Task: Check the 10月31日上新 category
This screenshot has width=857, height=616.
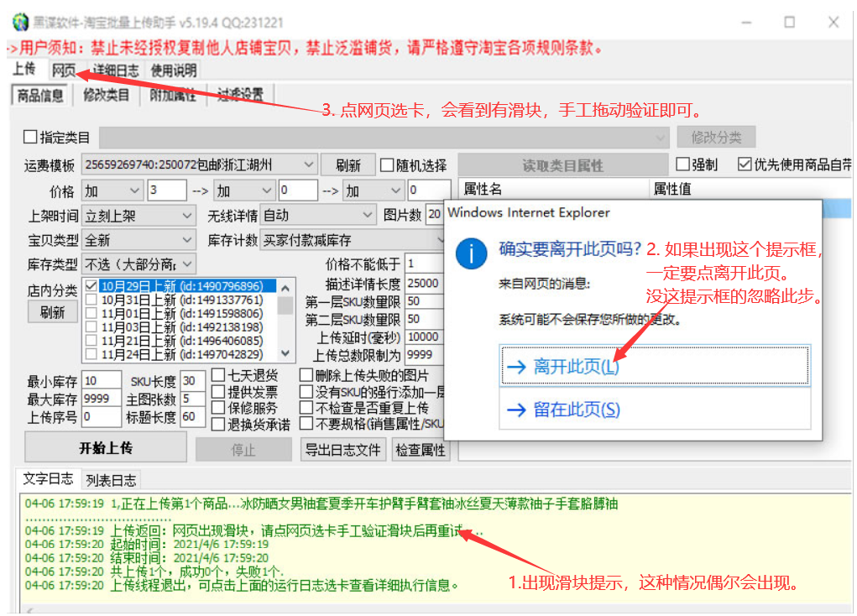Action: [x=91, y=300]
